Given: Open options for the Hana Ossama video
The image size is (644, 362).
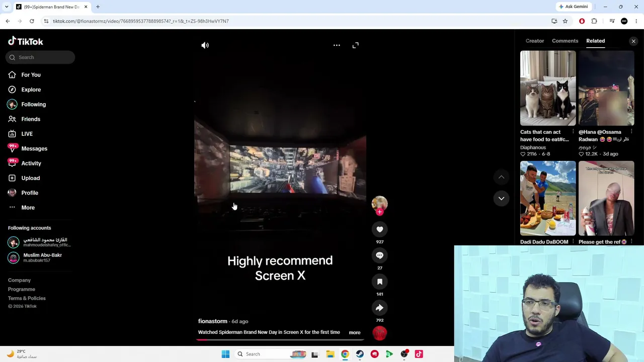Looking at the screenshot, I should [x=631, y=132].
